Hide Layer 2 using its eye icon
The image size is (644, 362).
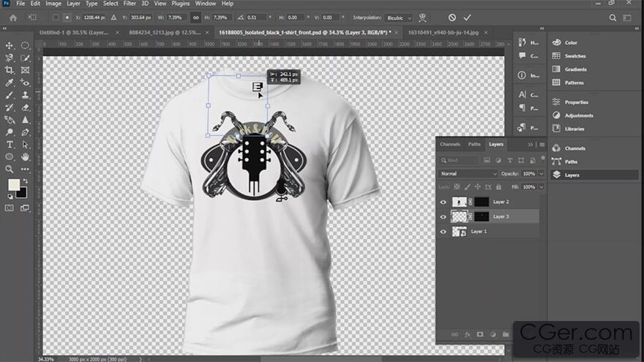tap(443, 202)
